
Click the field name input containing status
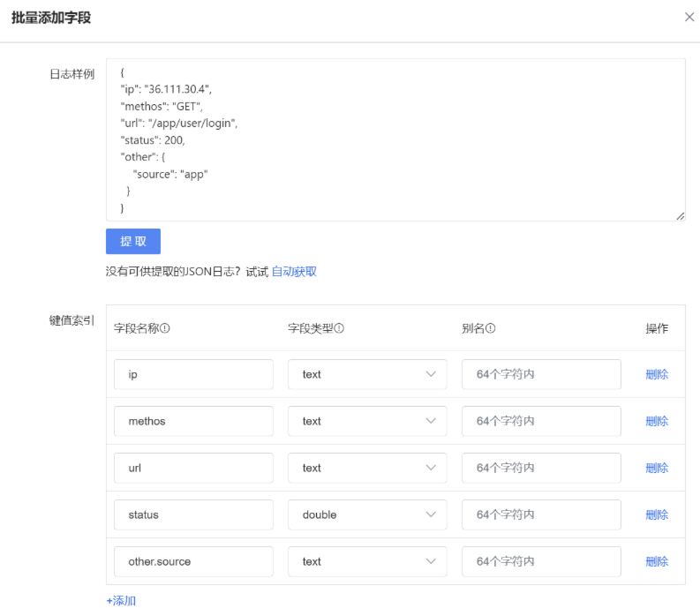(x=193, y=514)
